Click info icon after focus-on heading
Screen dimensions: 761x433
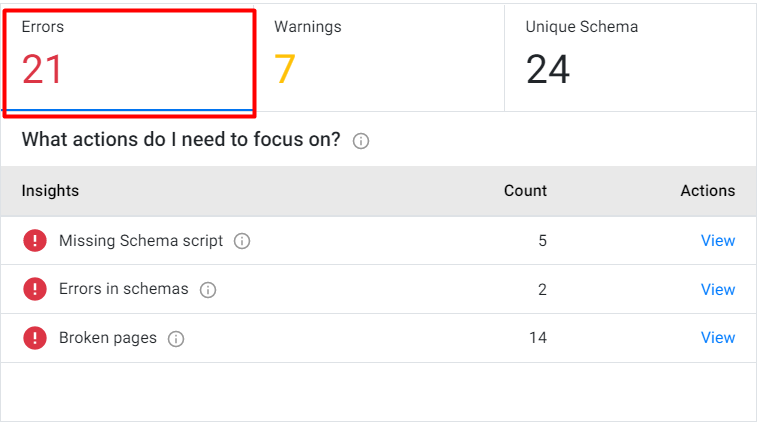click(361, 141)
